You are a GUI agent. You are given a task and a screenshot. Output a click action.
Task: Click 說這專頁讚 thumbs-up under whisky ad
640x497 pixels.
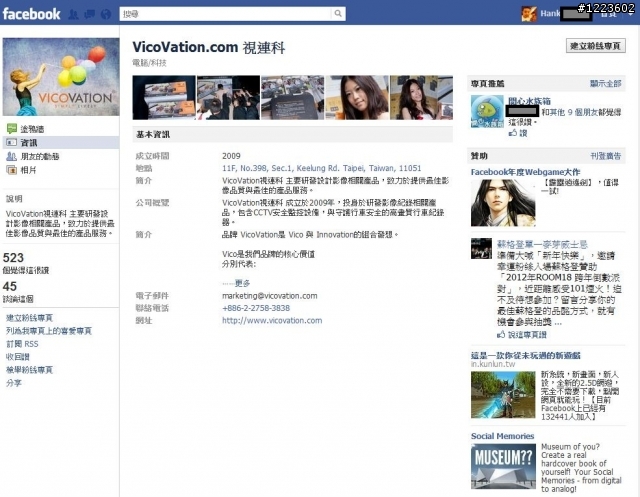[x=522, y=335]
